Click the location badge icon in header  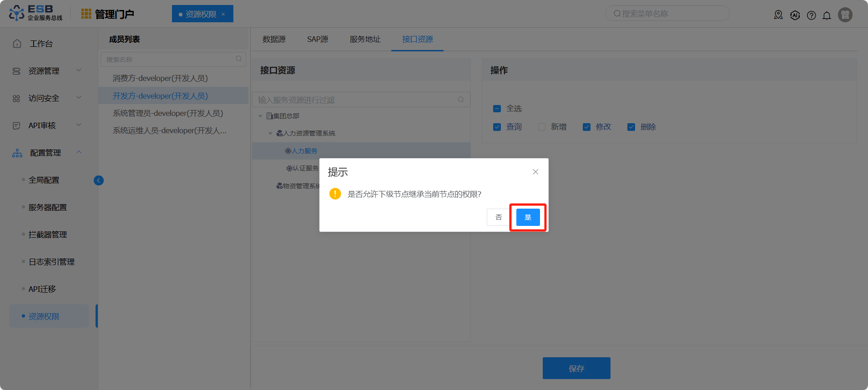778,15
